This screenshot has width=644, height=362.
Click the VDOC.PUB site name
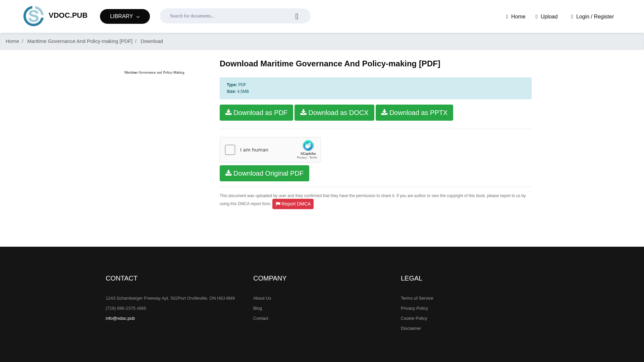point(68,15)
